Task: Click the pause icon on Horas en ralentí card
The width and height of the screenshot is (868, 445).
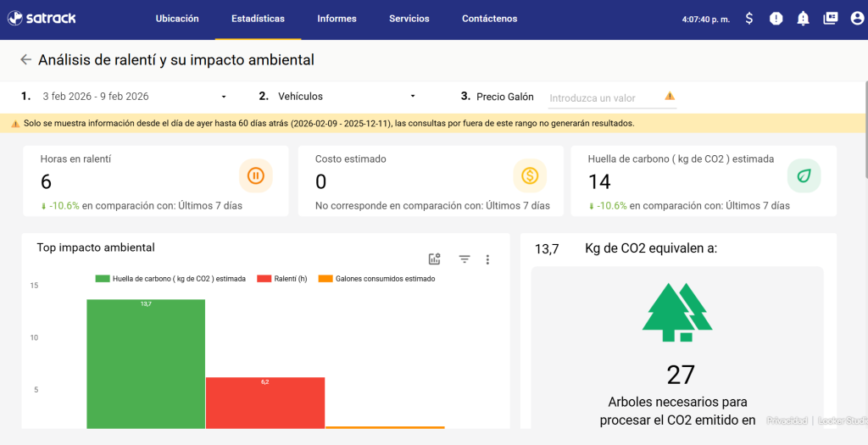Action: click(255, 176)
